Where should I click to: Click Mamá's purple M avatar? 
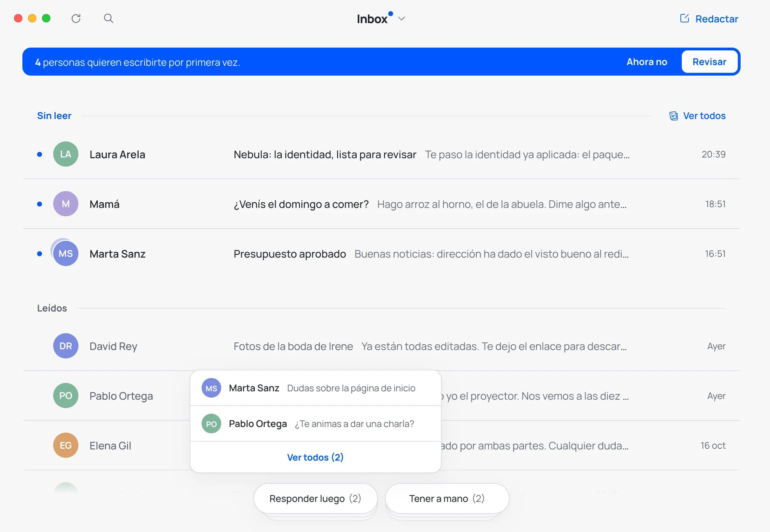click(x=66, y=204)
